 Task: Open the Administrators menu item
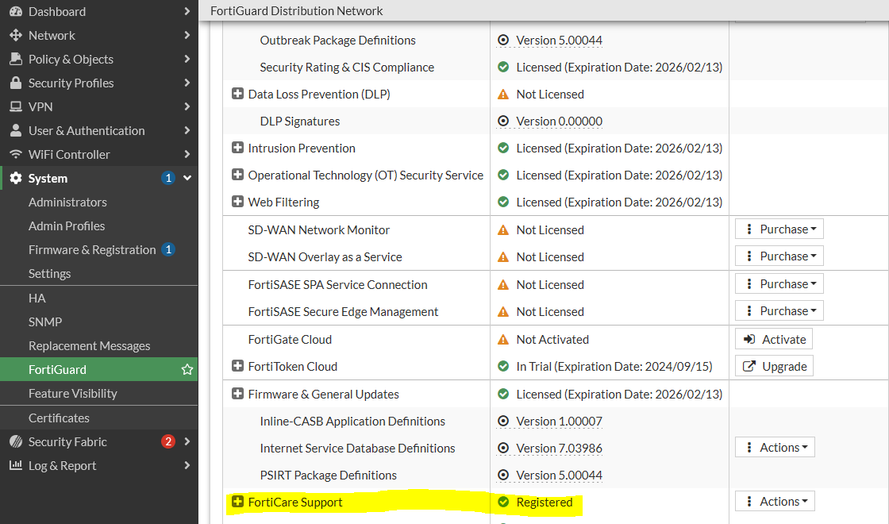coord(67,202)
